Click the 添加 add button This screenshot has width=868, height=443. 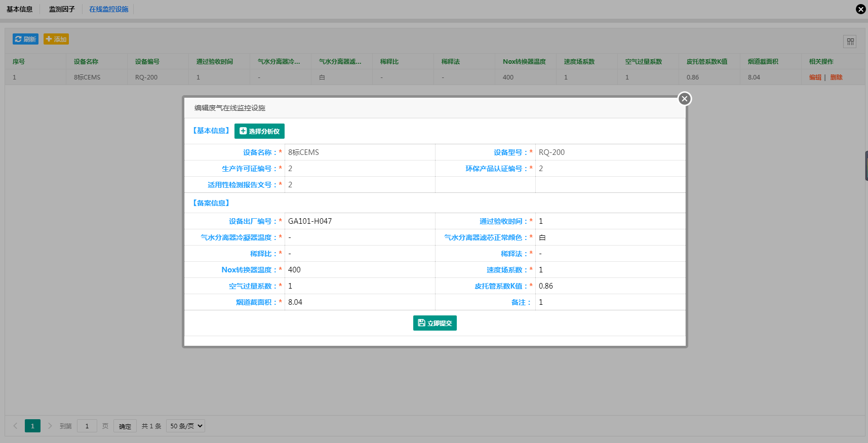[x=56, y=39]
